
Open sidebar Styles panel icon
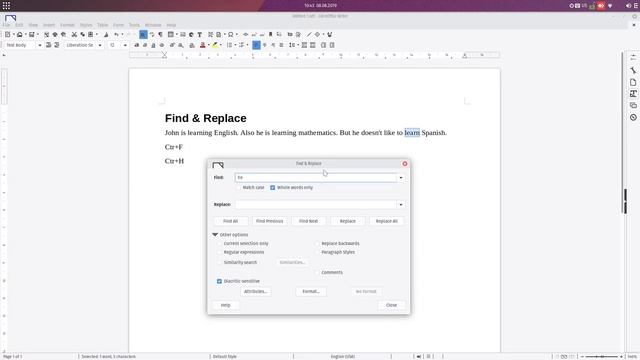click(633, 94)
